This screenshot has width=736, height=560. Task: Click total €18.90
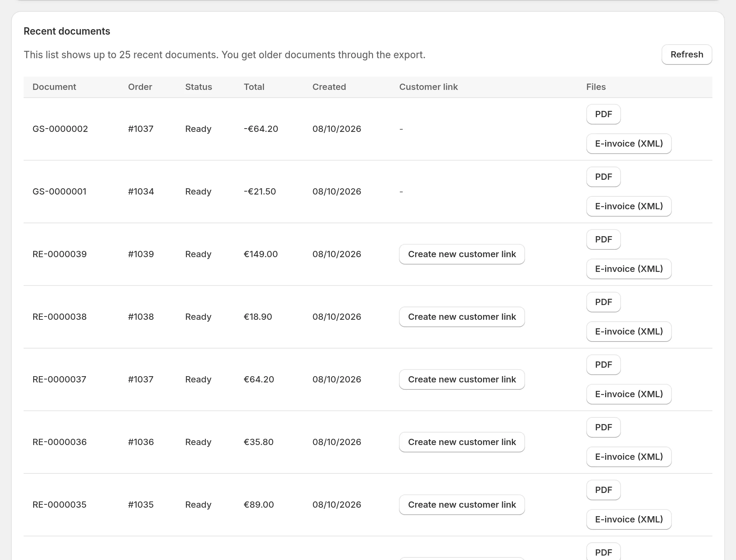[x=258, y=317]
